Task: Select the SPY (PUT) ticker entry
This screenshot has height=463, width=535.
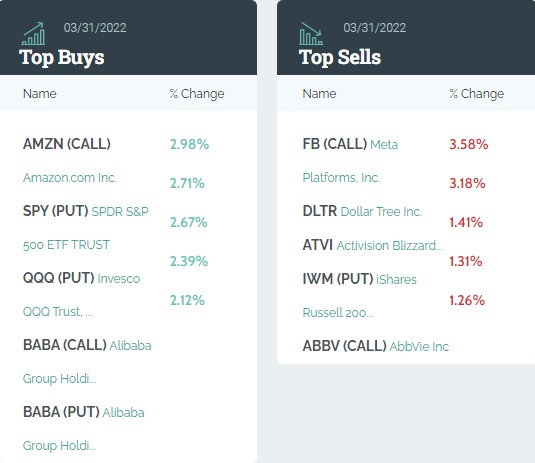Action: click(56, 211)
